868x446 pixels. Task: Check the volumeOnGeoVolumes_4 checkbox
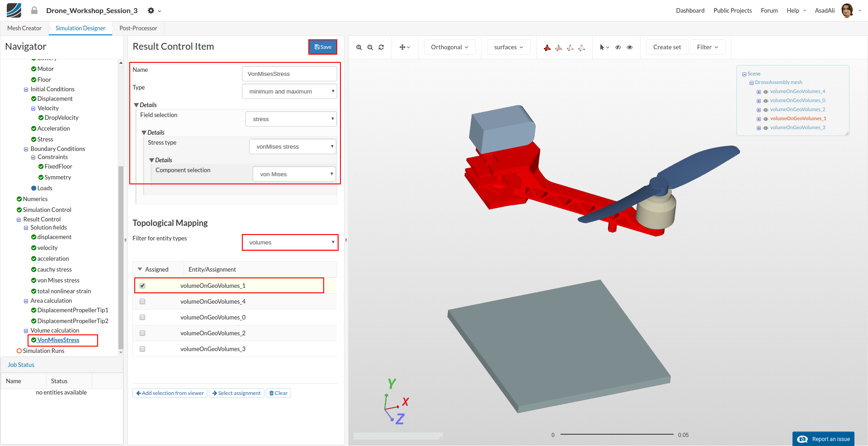pyautogui.click(x=142, y=301)
